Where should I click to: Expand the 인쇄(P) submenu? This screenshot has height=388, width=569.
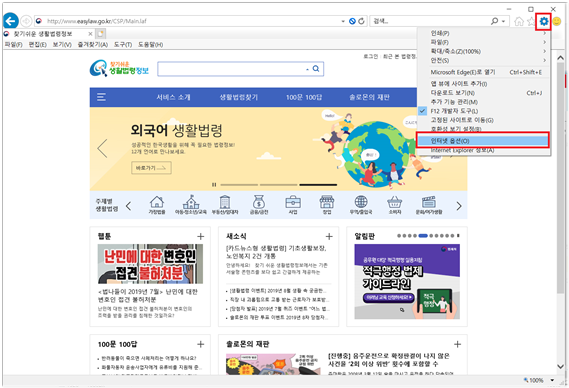(483, 33)
